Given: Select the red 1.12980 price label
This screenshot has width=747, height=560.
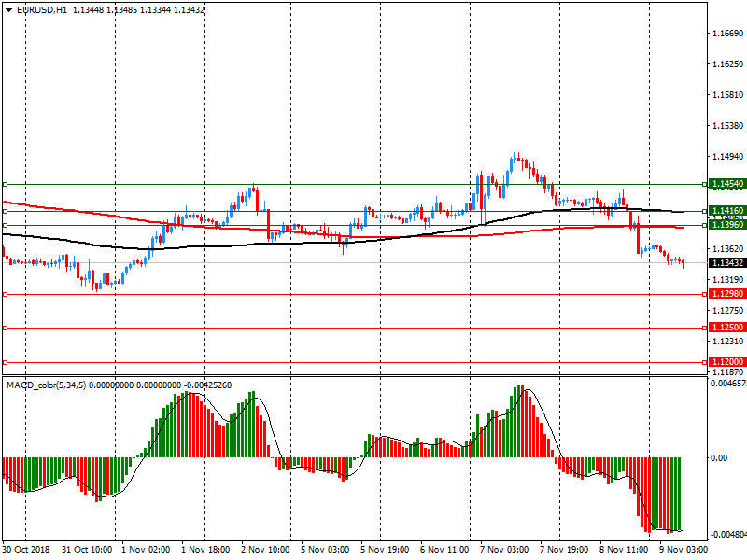Looking at the screenshot, I should pos(726,294).
